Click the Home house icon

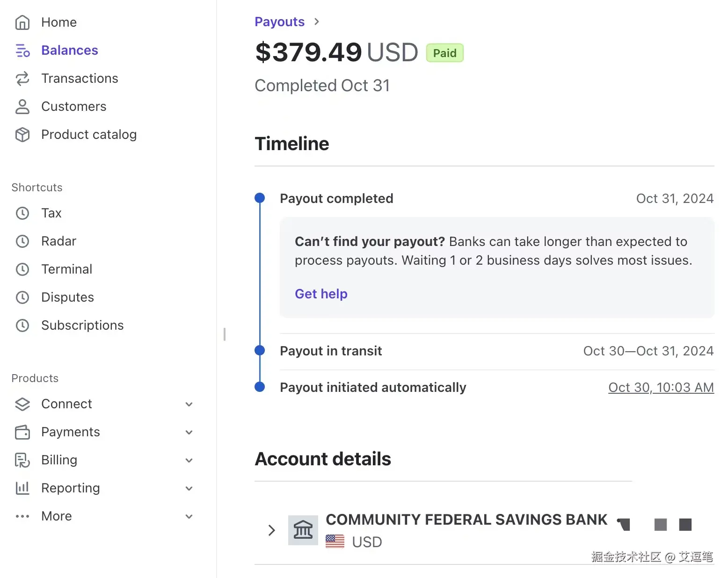pyautogui.click(x=22, y=22)
